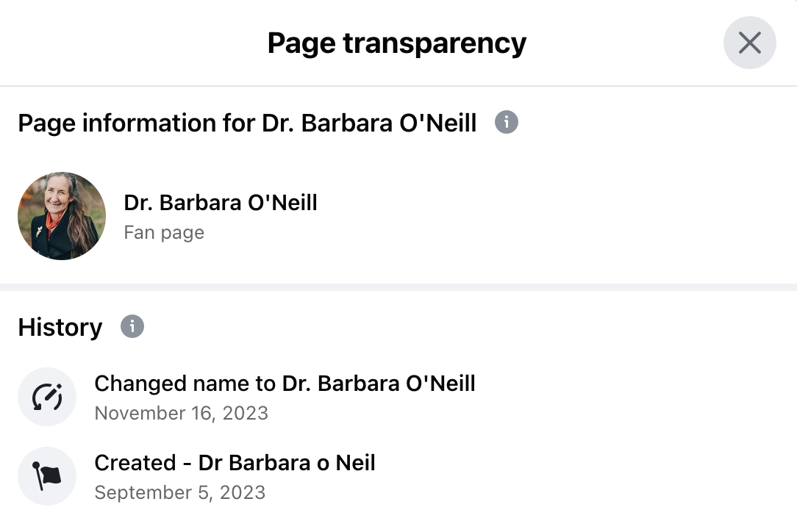Open Dr. Barbara O'Neill profile picture
797x532 pixels.
pyautogui.click(x=62, y=216)
